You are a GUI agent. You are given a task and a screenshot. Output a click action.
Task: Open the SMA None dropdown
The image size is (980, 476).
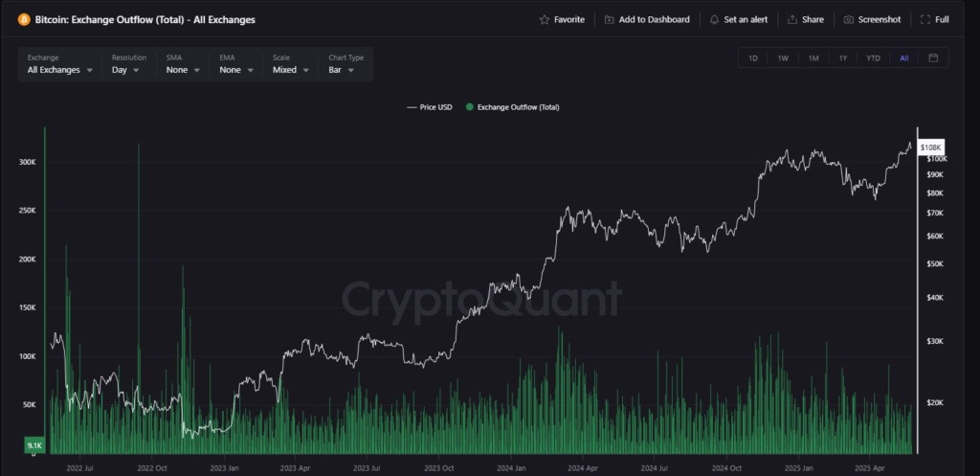tap(183, 64)
